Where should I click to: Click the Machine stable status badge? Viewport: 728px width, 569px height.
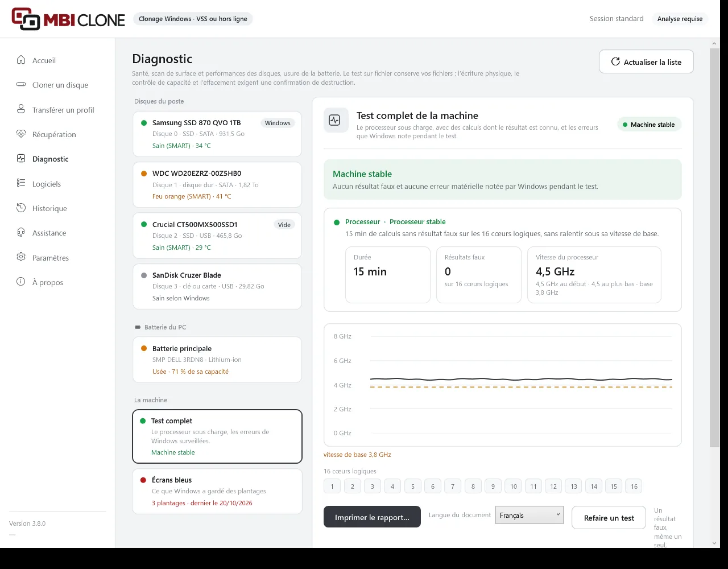tap(649, 124)
